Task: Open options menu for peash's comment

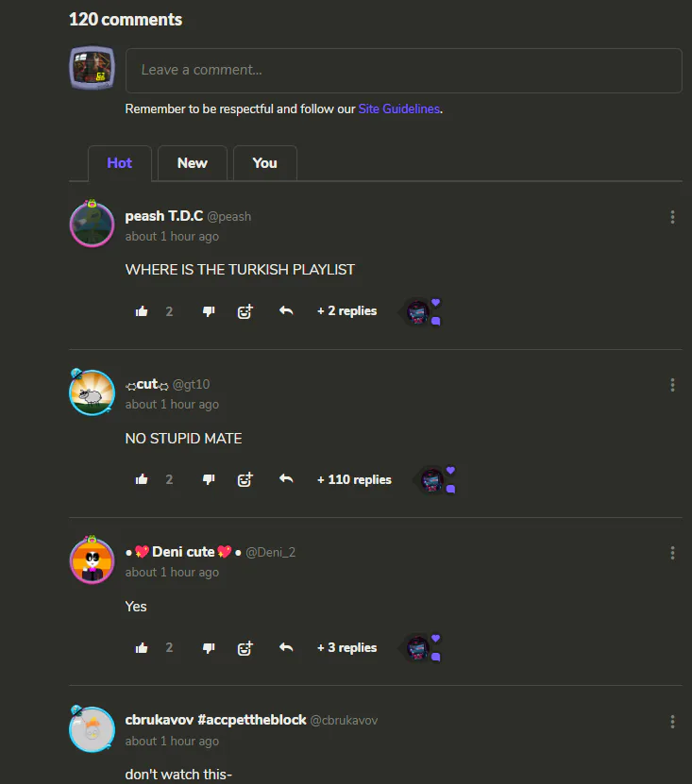Action: click(x=672, y=217)
